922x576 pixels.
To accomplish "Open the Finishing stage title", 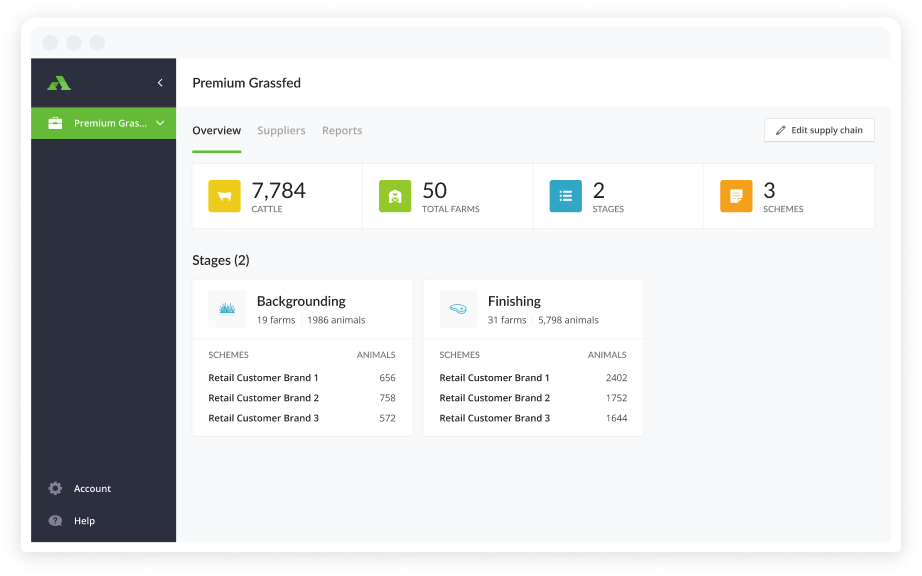I will (x=514, y=301).
